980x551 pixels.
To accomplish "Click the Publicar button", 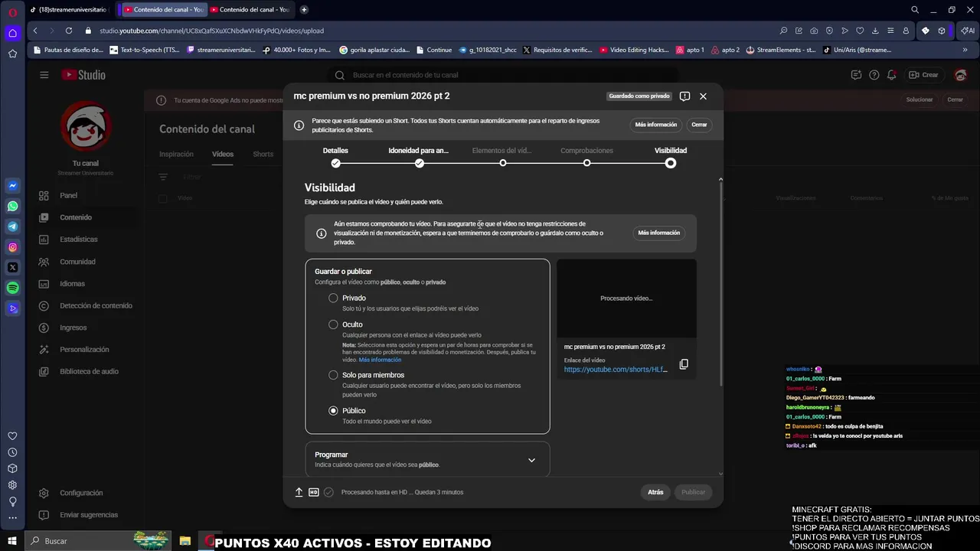I will coord(694,492).
